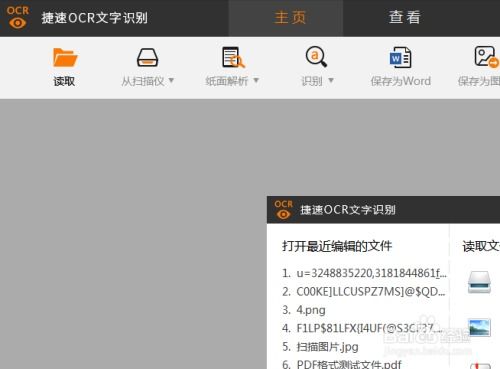The height and width of the screenshot is (369, 500).
Task: Open recent file C00KE]LLCUSPZ7MS]@$QD...
Action: pos(363,292)
